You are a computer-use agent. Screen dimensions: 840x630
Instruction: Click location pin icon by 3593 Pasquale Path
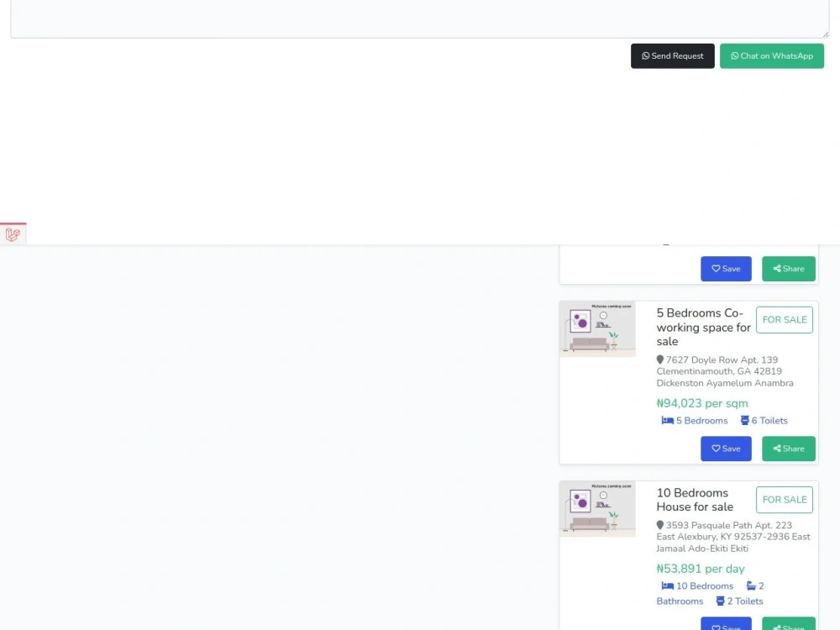pos(660,526)
